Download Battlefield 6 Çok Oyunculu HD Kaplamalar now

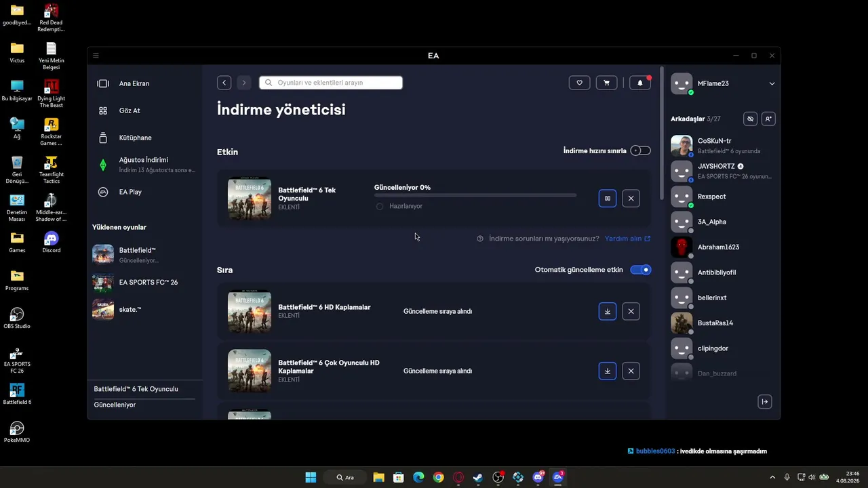point(608,371)
